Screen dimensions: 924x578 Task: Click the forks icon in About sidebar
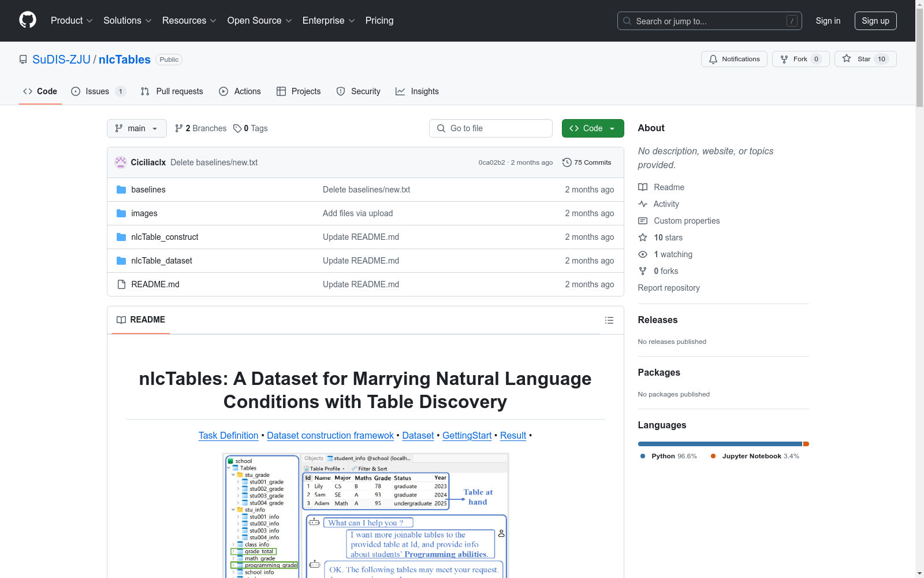(643, 271)
